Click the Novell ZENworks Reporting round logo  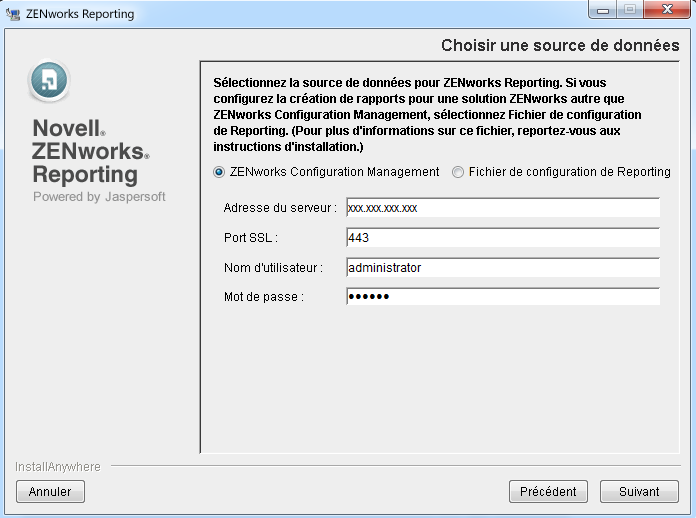coord(49,81)
